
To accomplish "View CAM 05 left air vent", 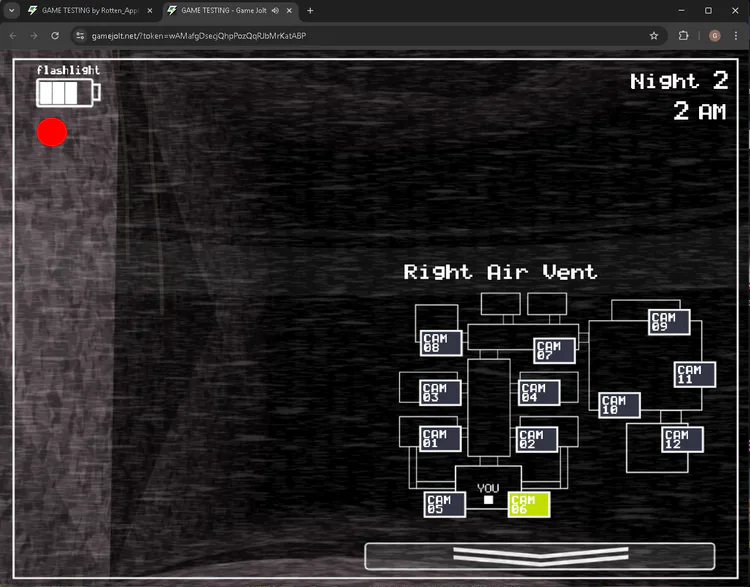I will pos(445,504).
